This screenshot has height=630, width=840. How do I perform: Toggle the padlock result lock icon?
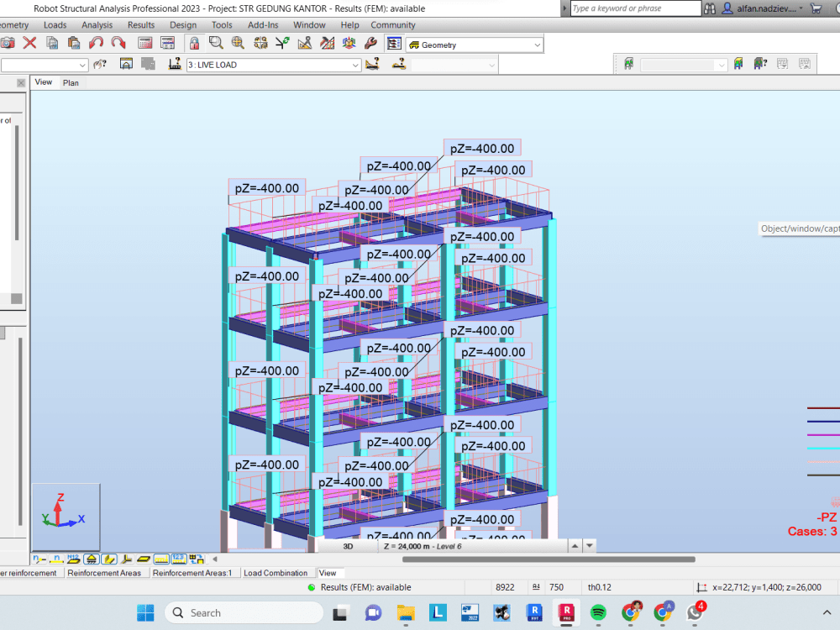(x=193, y=44)
